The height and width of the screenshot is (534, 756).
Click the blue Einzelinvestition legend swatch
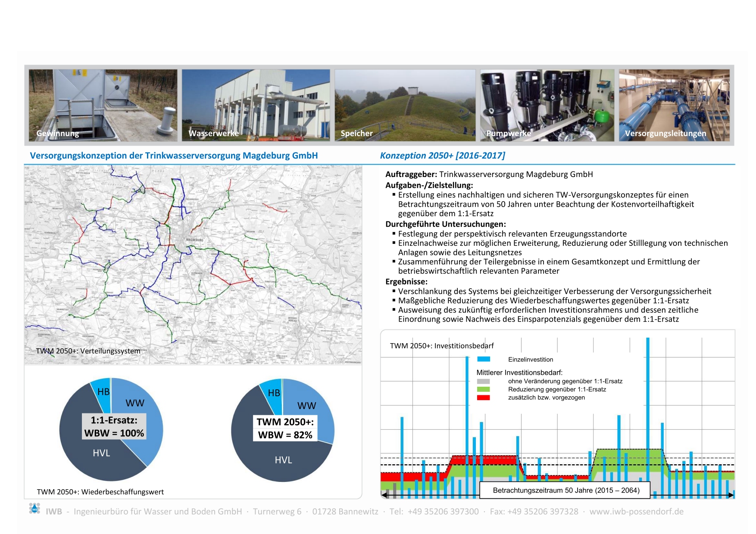coord(484,359)
